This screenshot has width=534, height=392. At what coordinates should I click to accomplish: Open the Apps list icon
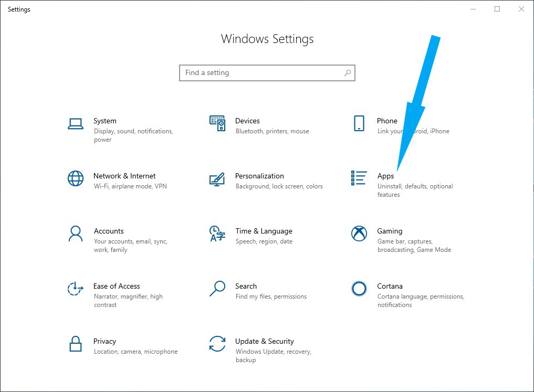coord(359,178)
